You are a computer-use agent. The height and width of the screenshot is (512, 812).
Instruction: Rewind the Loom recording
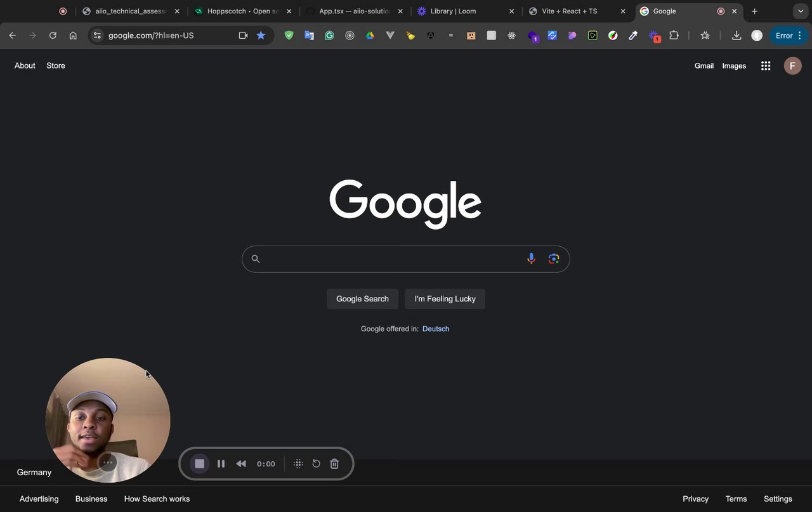click(241, 464)
